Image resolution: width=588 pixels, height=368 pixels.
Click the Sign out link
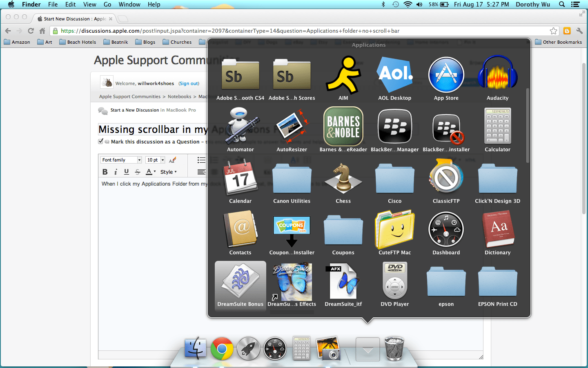189,83
